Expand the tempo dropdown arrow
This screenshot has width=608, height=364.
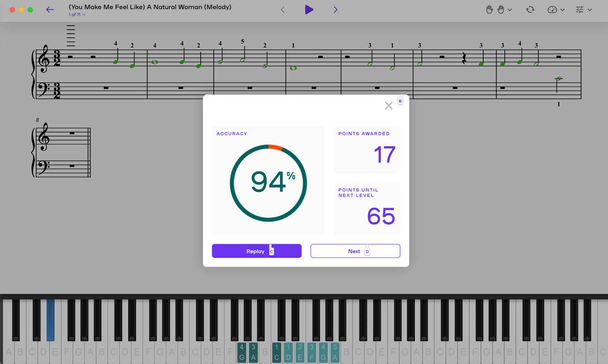pyautogui.click(x=562, y=10)
